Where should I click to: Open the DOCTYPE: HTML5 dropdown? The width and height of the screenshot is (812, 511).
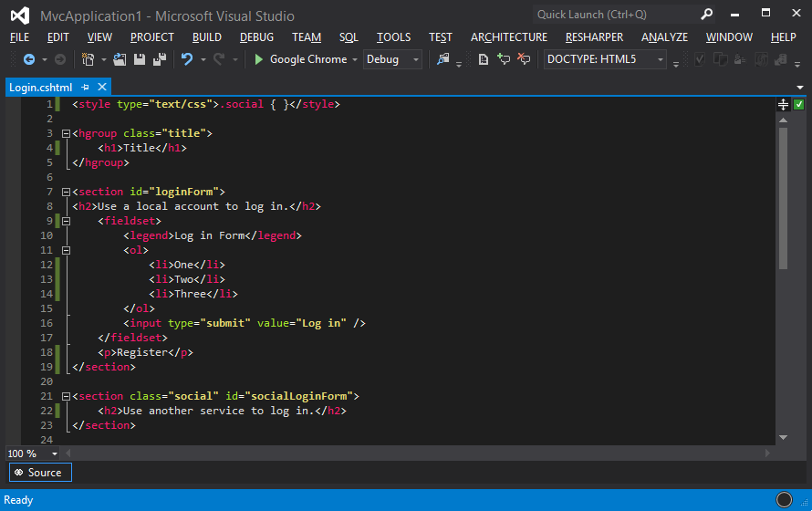click(x=660, y=59)
